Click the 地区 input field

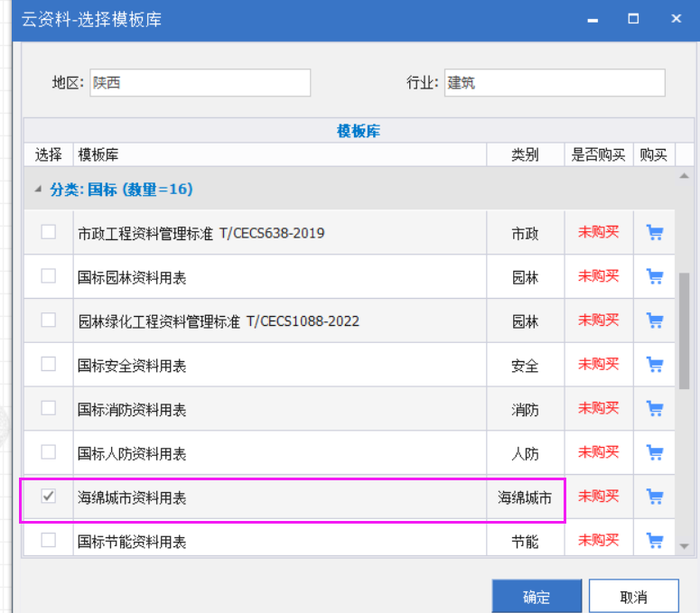(x=199, y=83)
